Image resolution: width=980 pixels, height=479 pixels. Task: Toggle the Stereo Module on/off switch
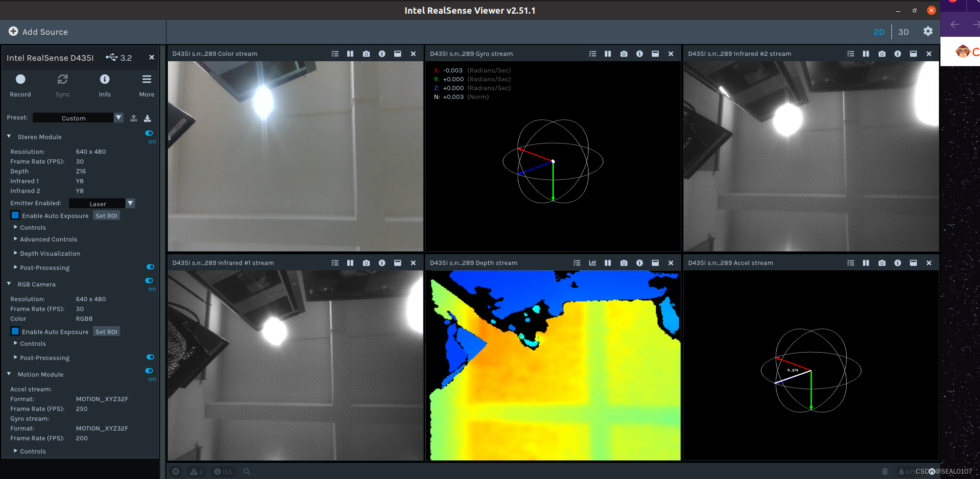coord(149,133)
